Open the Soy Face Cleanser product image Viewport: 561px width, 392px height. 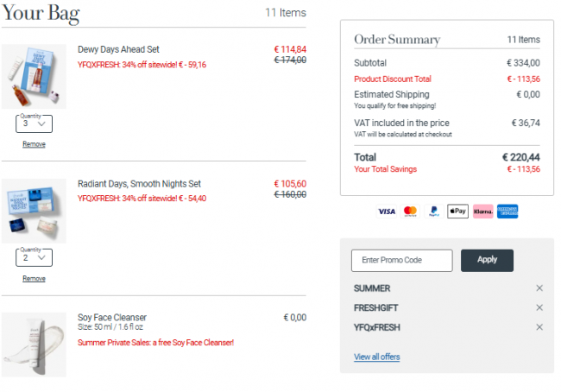(34, 345)
